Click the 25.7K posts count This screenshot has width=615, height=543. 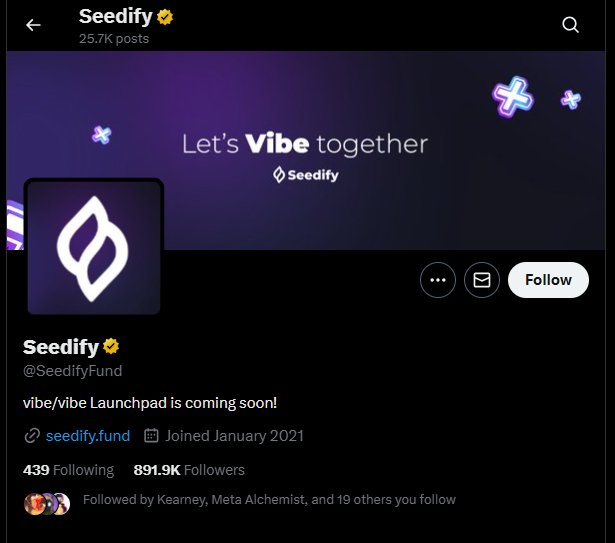[x=114, y=38]
